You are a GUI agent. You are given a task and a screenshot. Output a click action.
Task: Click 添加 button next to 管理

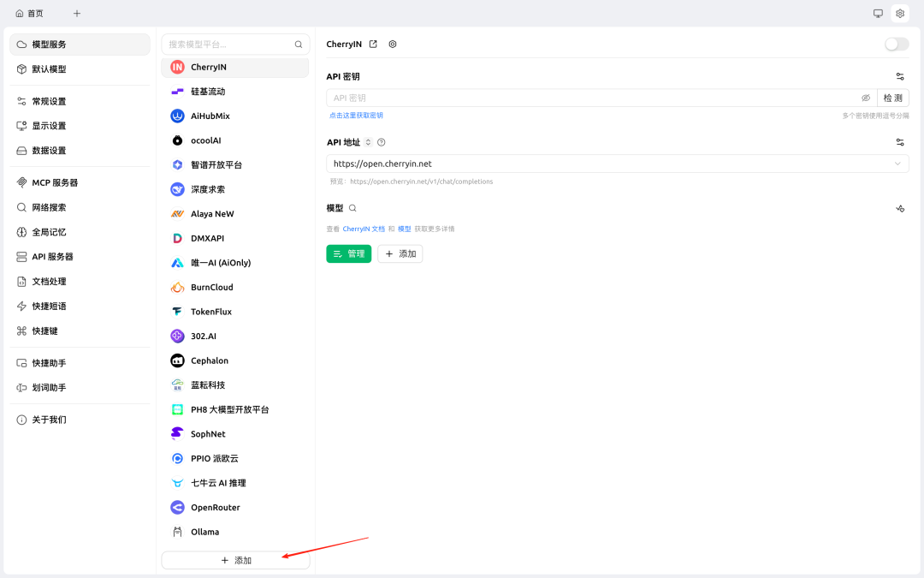point(400,253)
